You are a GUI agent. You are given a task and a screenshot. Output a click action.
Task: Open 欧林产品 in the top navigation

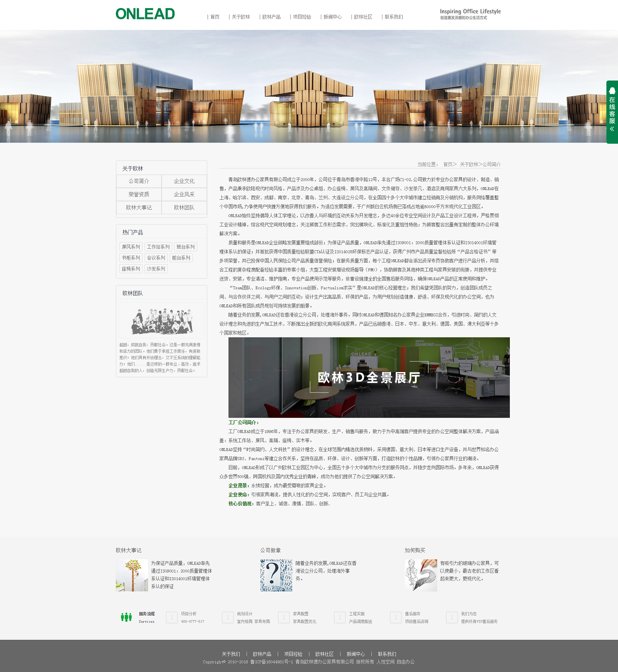271,17
